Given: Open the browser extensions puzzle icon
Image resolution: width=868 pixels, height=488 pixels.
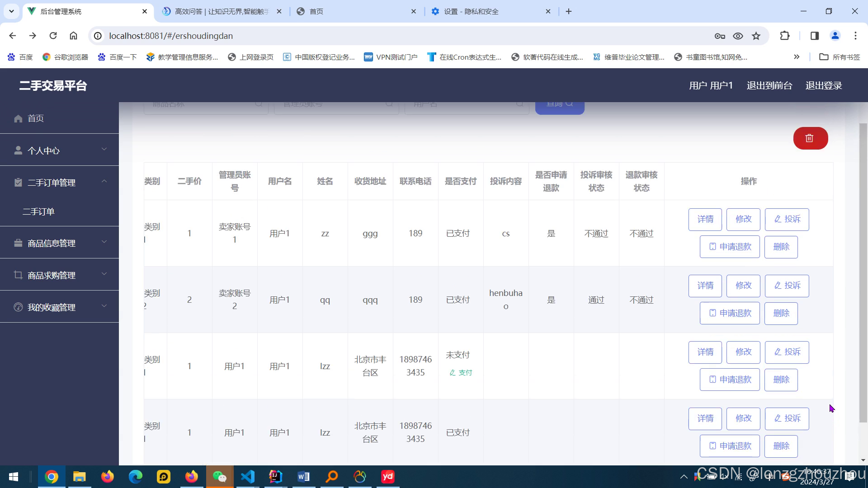Looking at the screenshot, I should tap(785, 36).
